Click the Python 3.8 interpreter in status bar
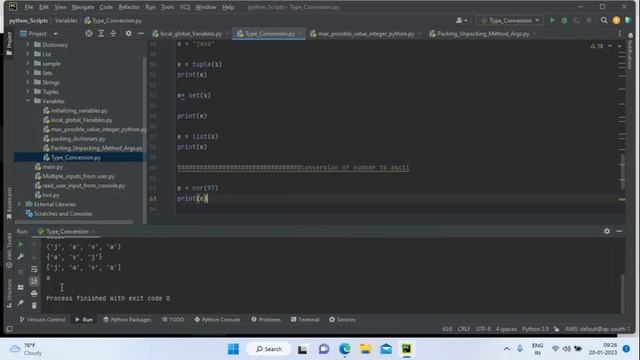The width and height of the screenshot is (640, 360). tap(535, 329)
